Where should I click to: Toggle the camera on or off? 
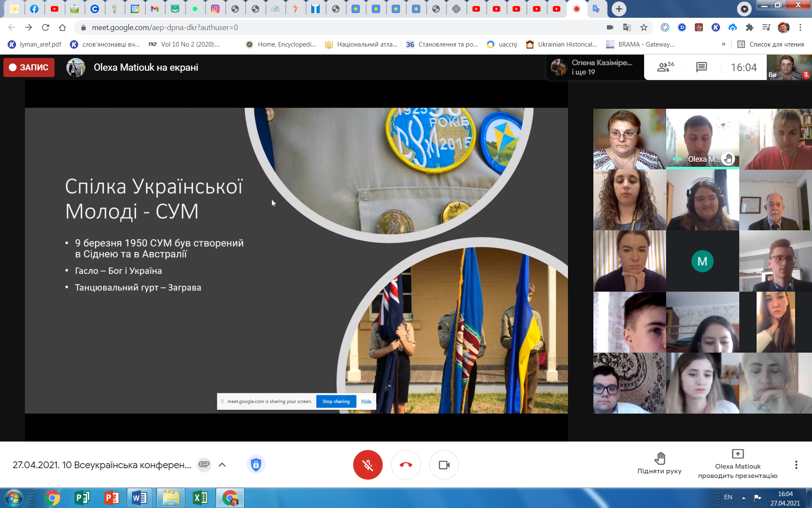tap(444, 465)
